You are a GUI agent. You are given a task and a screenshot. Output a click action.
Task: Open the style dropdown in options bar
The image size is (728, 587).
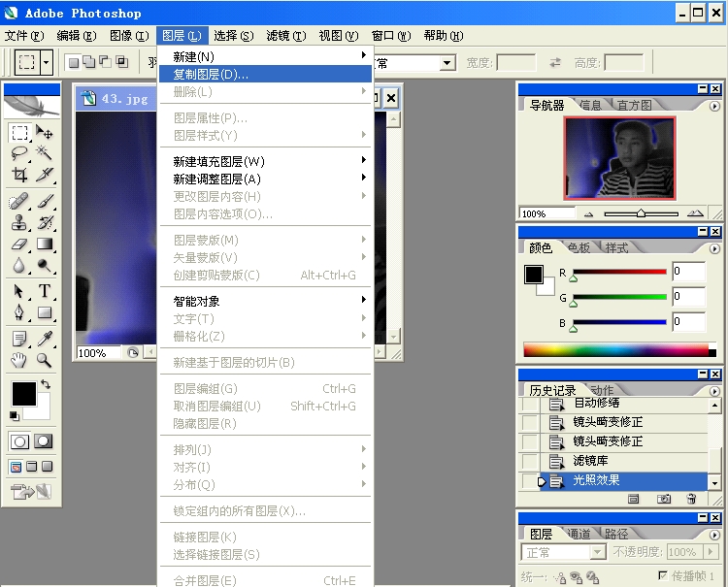click(447, 63)
